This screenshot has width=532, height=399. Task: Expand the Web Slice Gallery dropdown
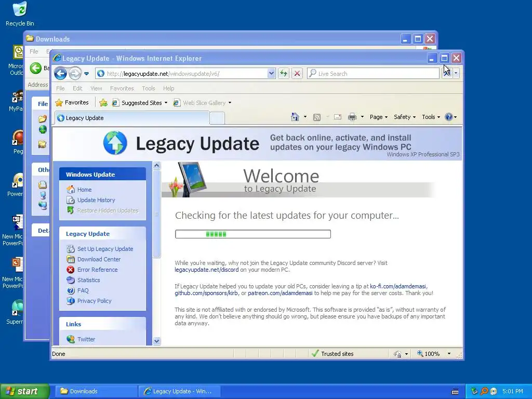pos(230,103)
